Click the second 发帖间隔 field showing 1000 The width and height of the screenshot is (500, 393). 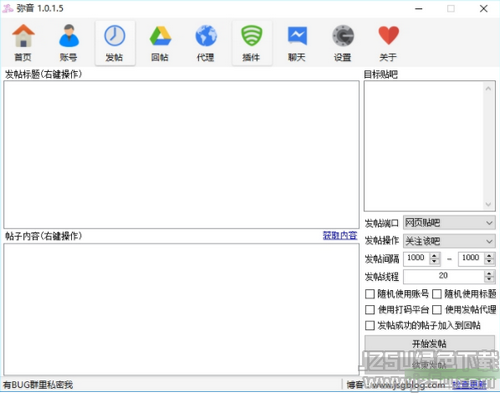(471, 258)
